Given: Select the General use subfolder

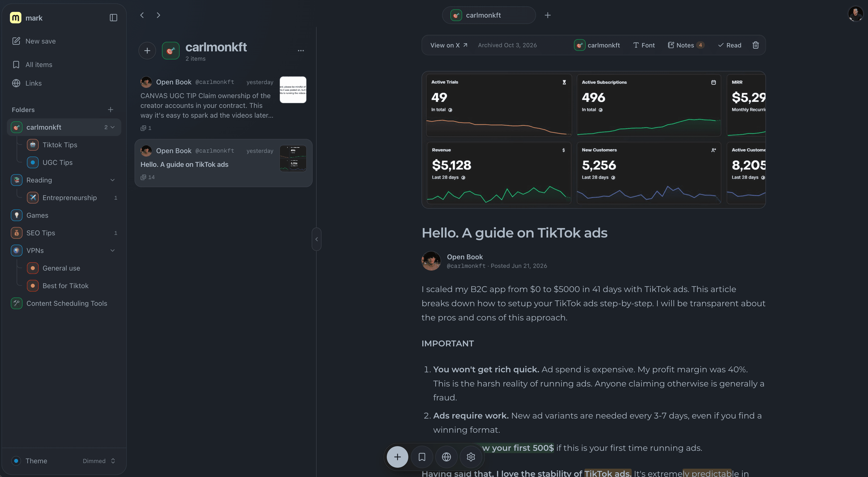Looking at the screenshot, I should tap(72, 268).
